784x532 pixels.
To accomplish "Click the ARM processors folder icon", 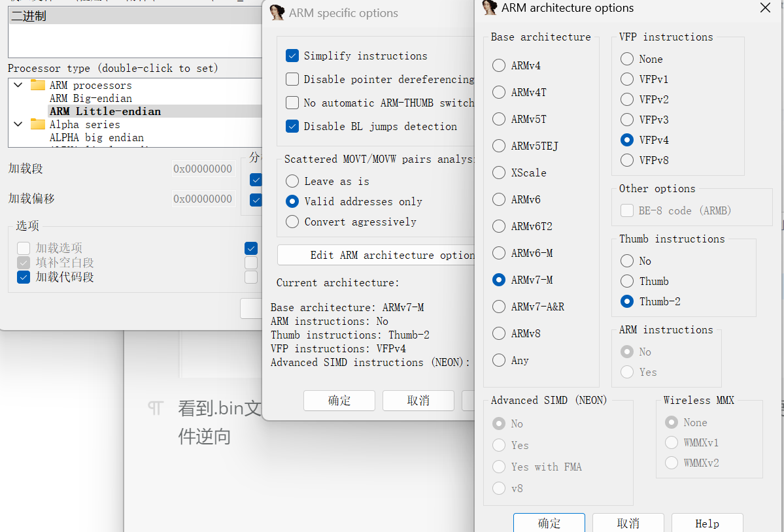I will (x=38, y=86).
